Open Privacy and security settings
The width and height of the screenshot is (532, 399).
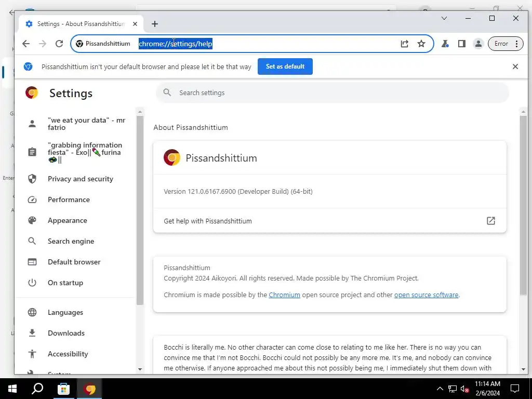coord(75,179)
